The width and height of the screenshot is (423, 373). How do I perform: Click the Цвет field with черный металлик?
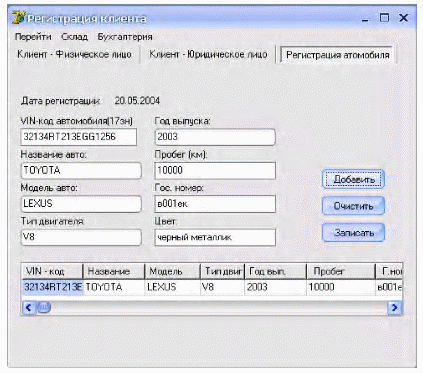(215, 237)
